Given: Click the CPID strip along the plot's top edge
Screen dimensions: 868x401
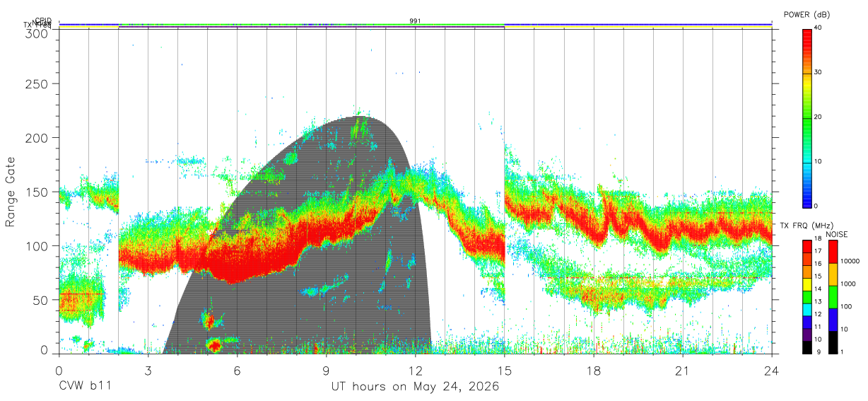Looking at the screenshot, I should (x=416, y=24).
